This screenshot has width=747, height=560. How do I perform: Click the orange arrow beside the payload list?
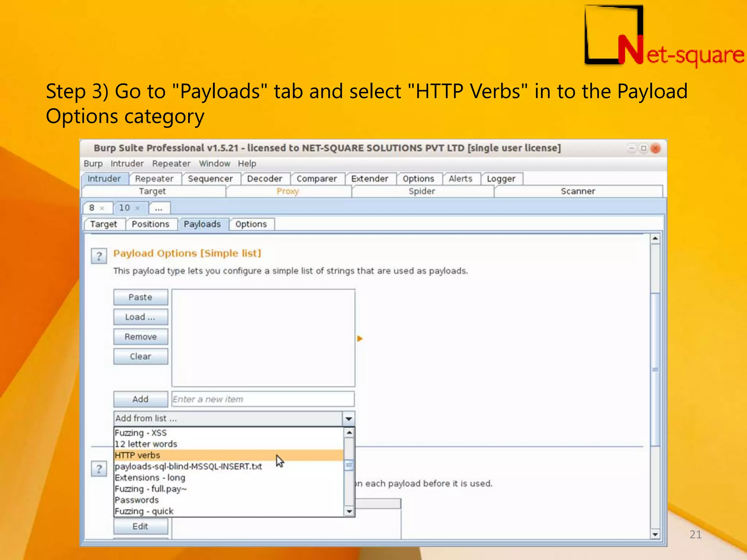click(360, 338)
